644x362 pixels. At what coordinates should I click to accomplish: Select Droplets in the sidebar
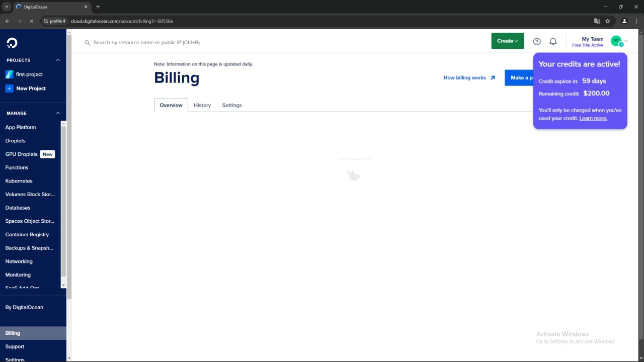(x=15, y=141)
